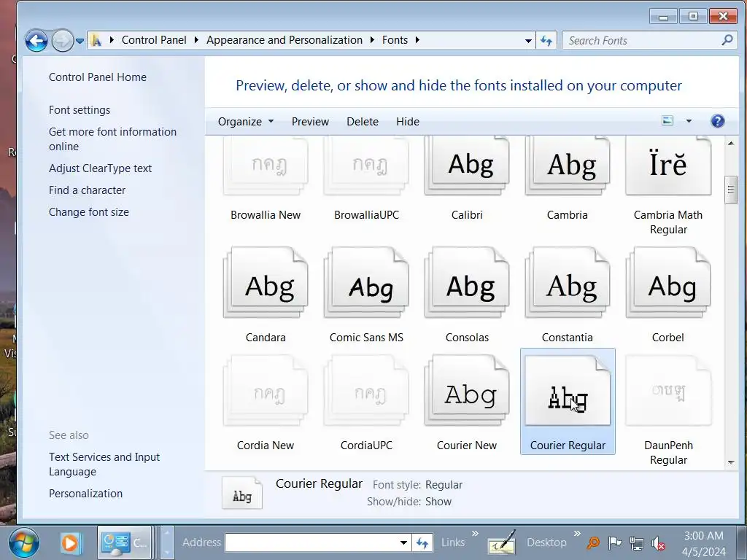Expand the arrow after Fonts breadcrumb
Image resolution: width=747 pixels, height=560 pixels.
click(417, 40)
